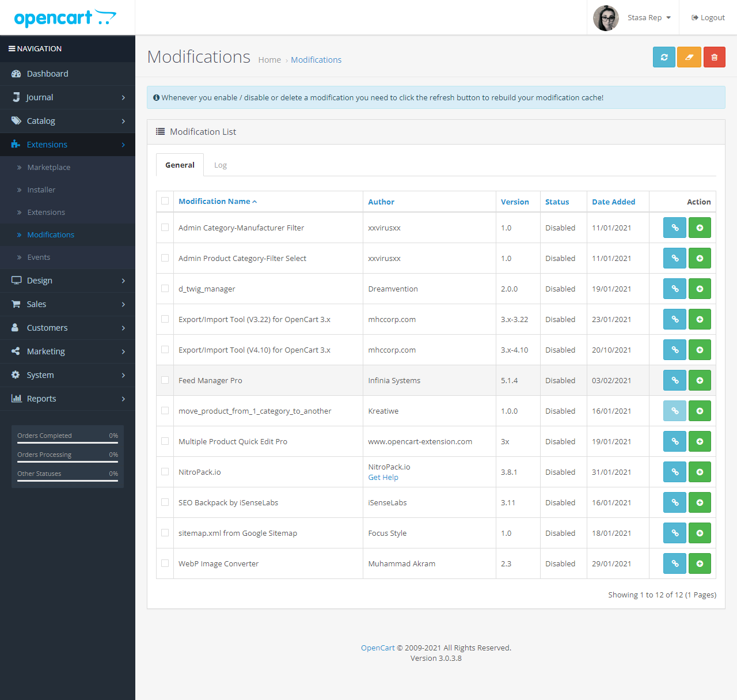Click the orange Clear (eraser) button
The height and width of the screenshot is (700, 737).
coord(689,57)
